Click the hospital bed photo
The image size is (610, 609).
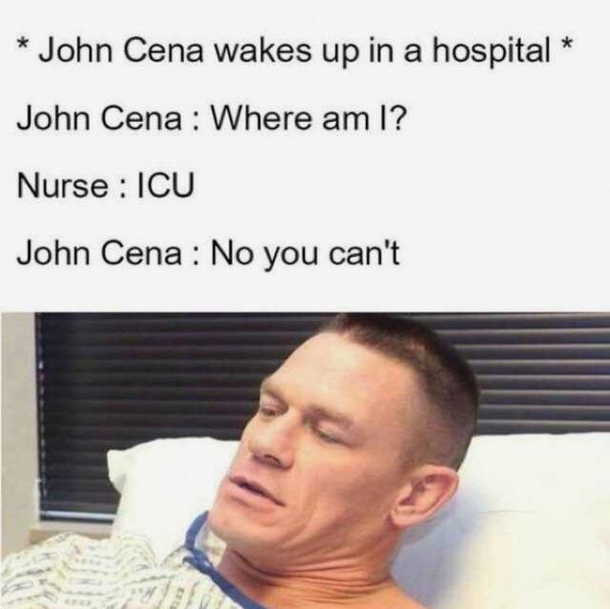point(305,460)
